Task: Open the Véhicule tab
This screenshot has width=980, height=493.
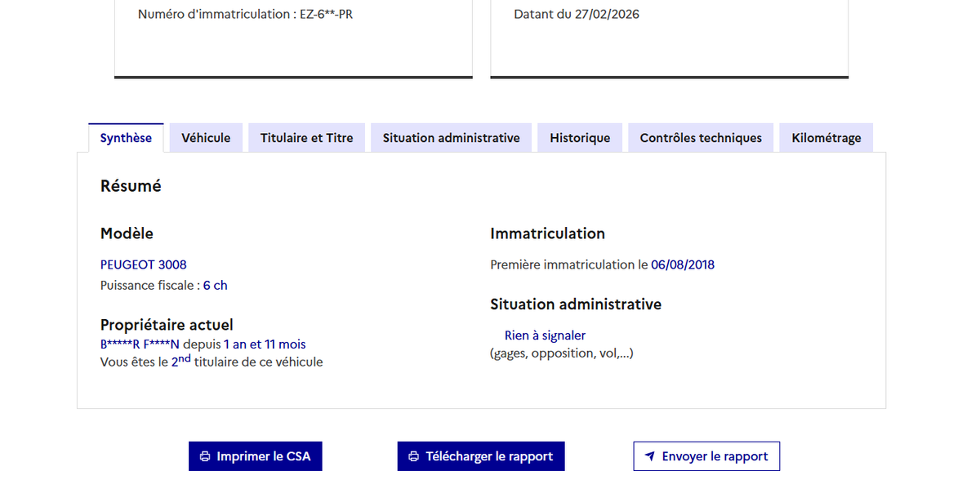Action: pyautogui.click(x=206, y=138)
